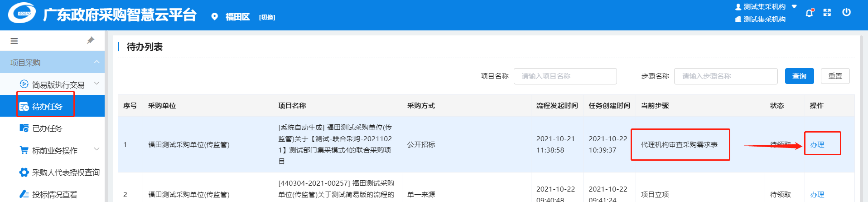
Task: Expand the 标前业务操作 submenu
Action: (x=96, y=149)
